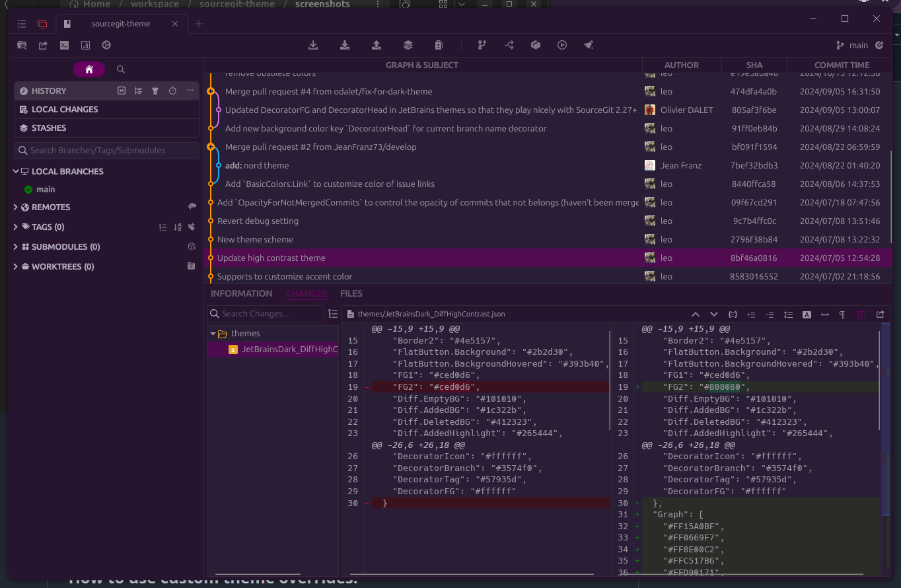Click the add submodule icon
Screen dimensions: 901x588
tap(192, 247)
